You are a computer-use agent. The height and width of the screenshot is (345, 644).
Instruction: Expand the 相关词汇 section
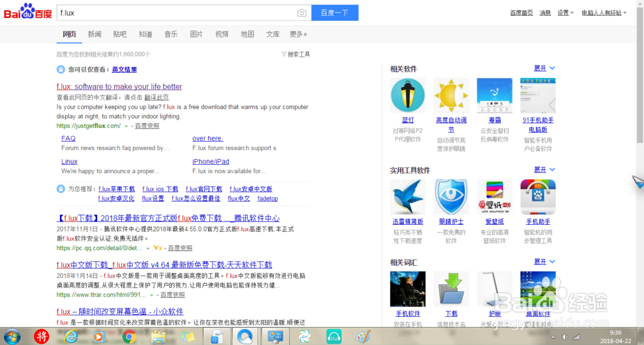click(544, 261)
